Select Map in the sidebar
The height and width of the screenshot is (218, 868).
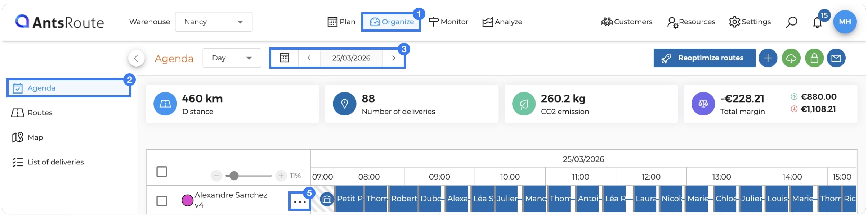point(28,137)
